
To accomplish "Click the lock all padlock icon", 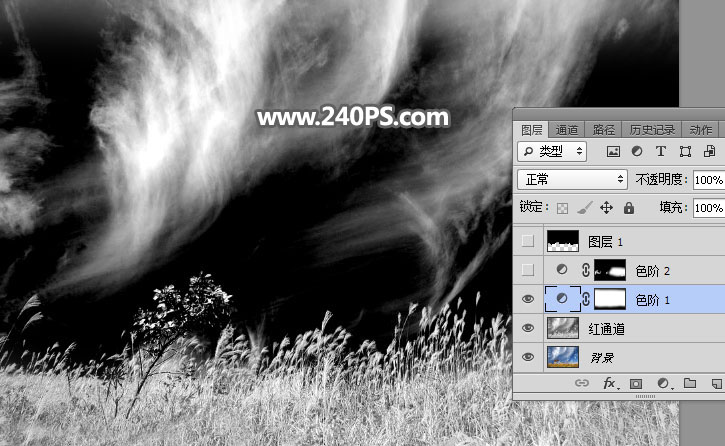I will tap(629, 208).
